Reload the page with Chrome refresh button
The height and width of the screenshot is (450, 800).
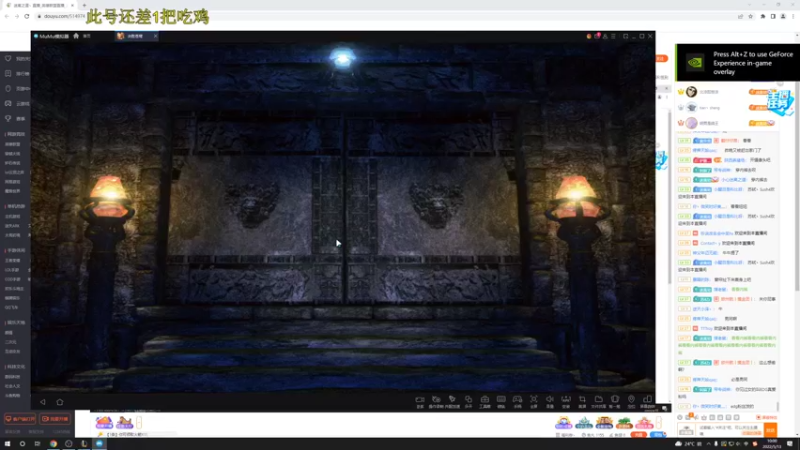pyautogui.click(x=27, y=16)
